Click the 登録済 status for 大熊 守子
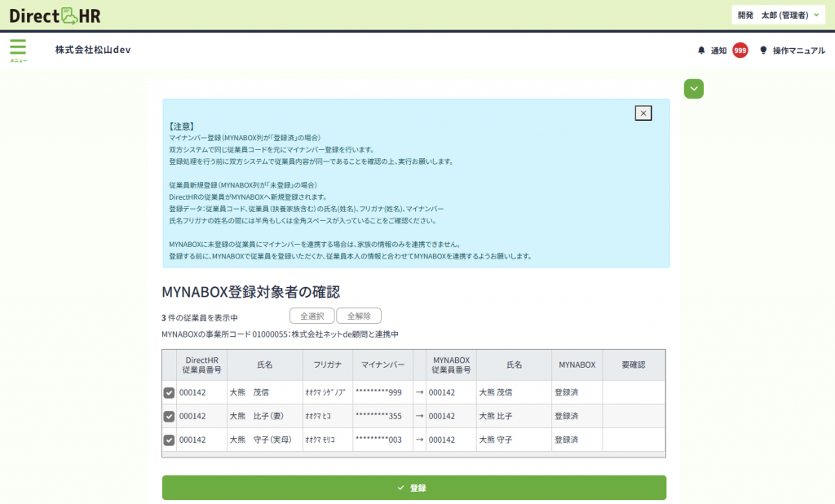The image size is (835, 504). [x=566, y=440]
